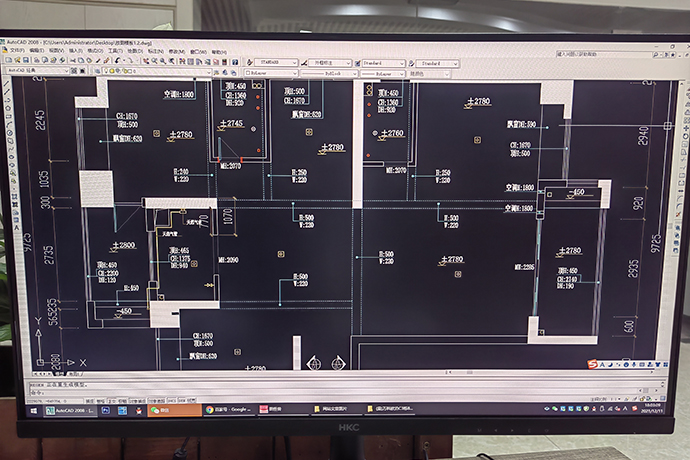Click the layer 0 color square

(130, 71)
